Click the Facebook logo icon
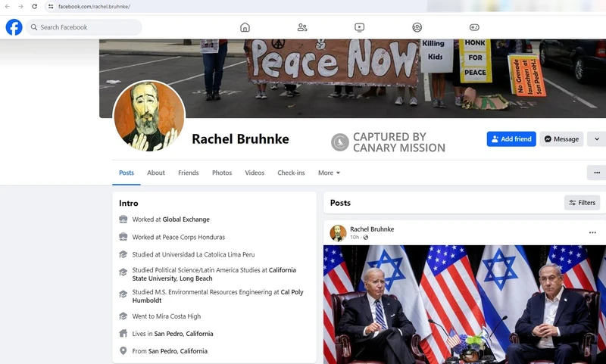 click(x=14, y=27)
